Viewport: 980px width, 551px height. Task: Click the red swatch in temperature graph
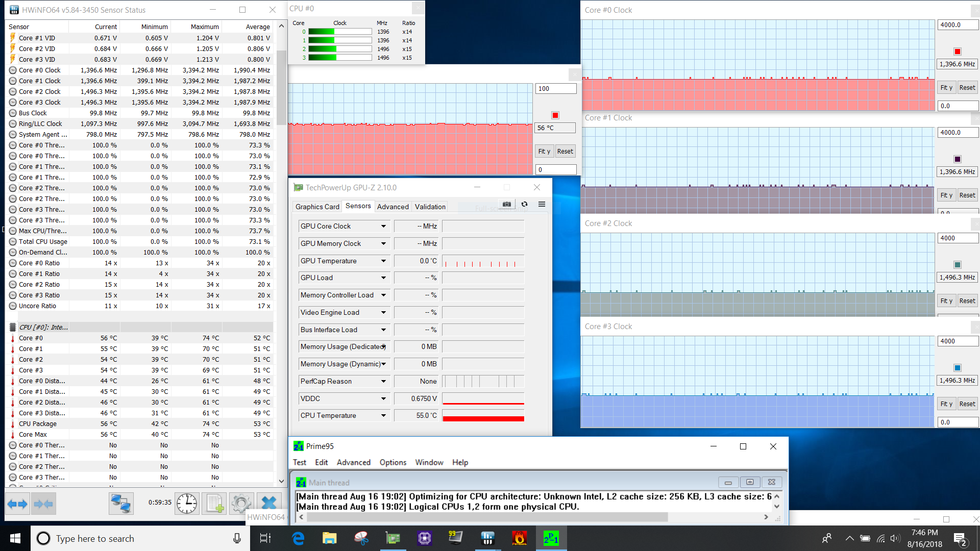pos(555,115)
